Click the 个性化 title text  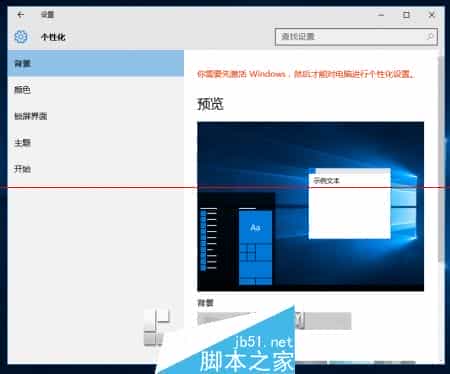[53, 37]
